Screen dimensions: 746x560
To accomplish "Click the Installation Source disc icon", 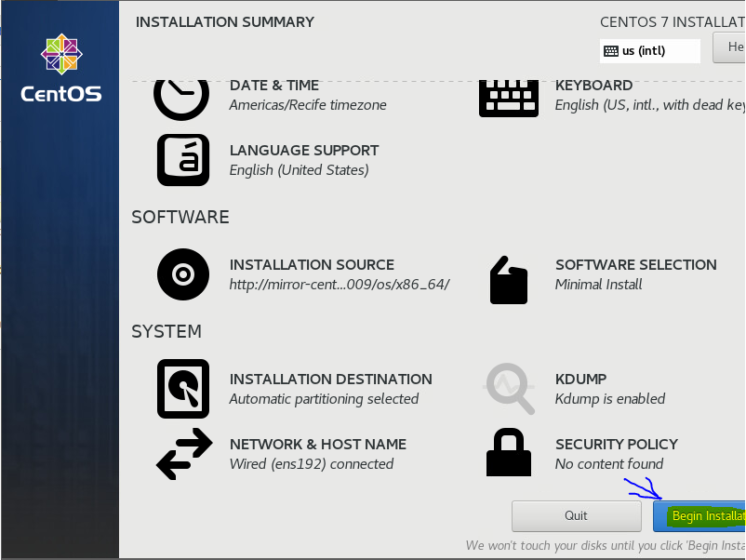I will (182, 274).
